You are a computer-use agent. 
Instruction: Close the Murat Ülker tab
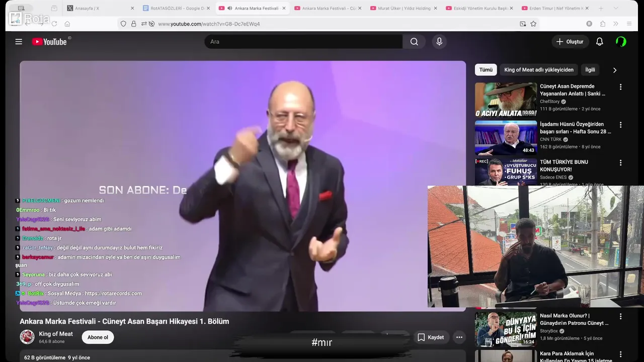tap(435, 8)
